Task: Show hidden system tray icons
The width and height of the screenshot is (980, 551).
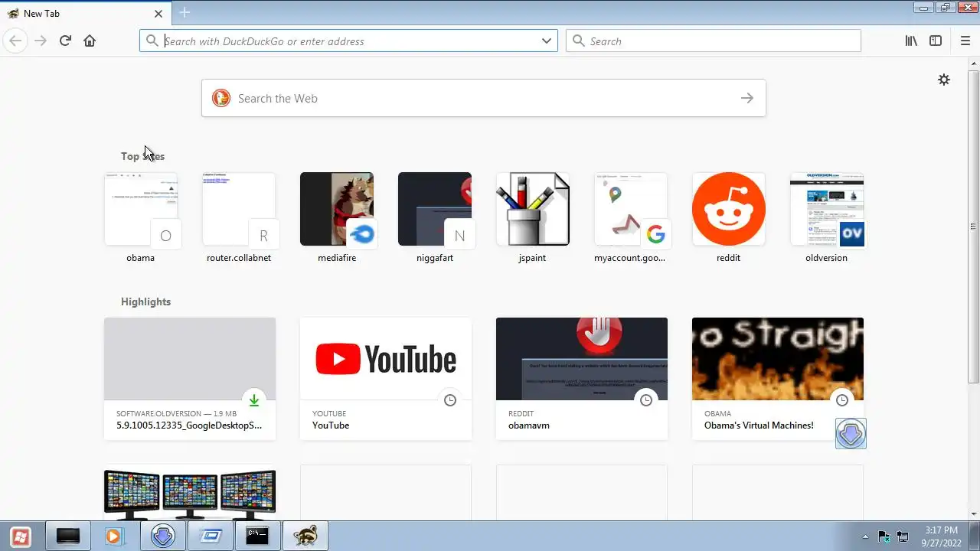Action: coord(865,536)
